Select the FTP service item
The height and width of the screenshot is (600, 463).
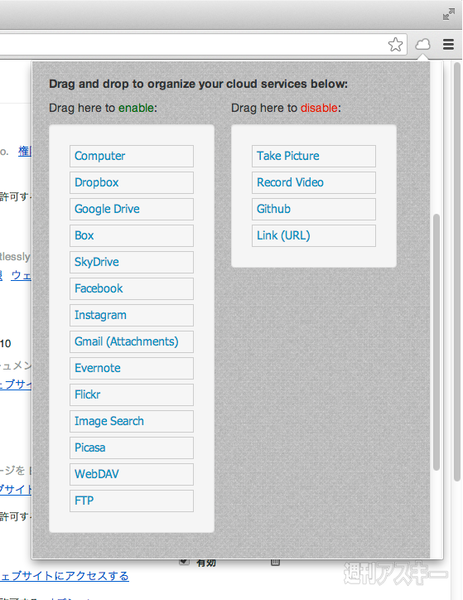(x=132, y=501)
